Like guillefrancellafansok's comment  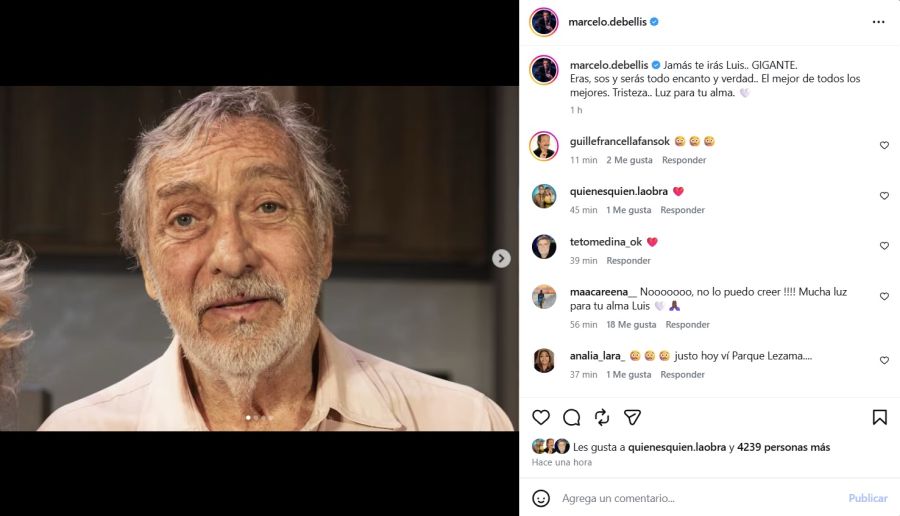point(884,146)
